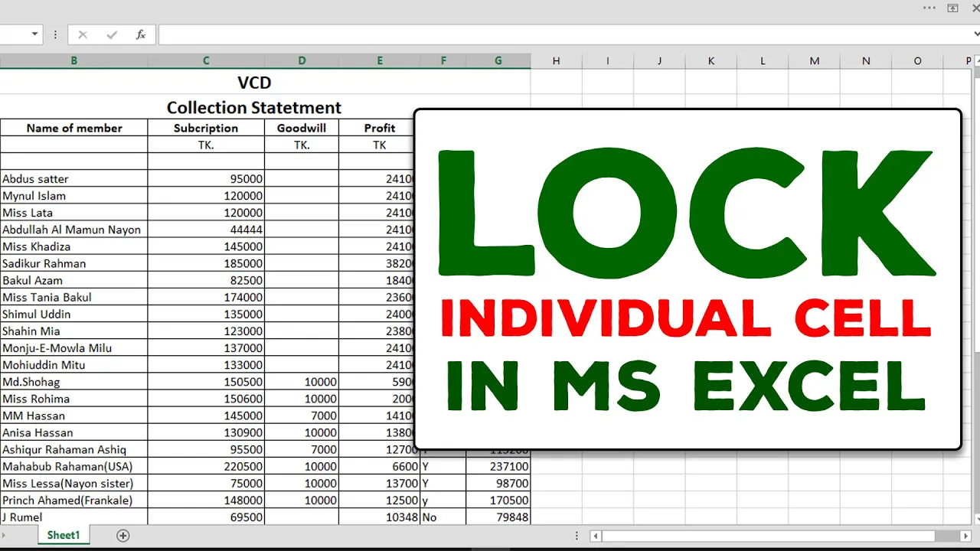Open the Name Box dropdown arrow
980x551 pixels.
point(35,34)
